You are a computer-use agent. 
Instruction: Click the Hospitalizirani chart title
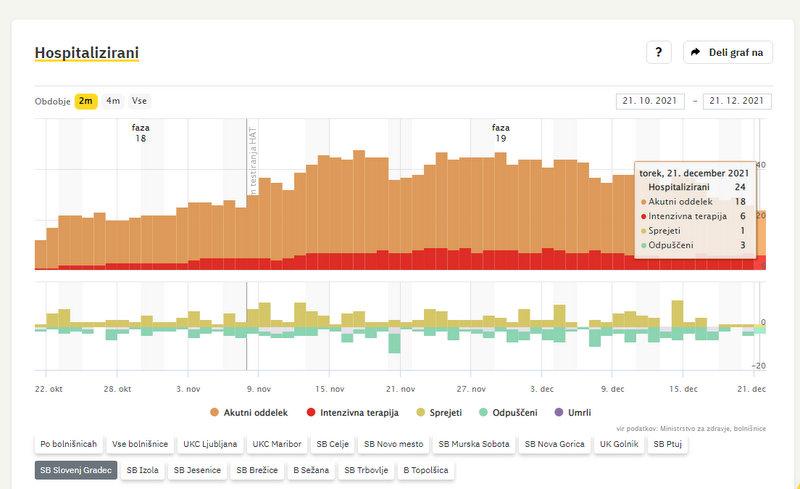pos(86,53)
